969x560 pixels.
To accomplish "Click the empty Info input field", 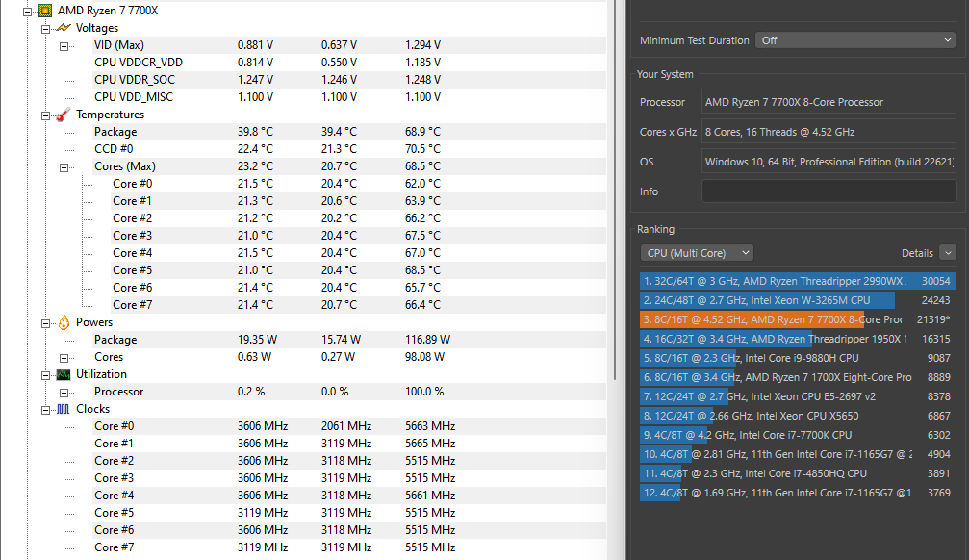I will tap(829, 191).
